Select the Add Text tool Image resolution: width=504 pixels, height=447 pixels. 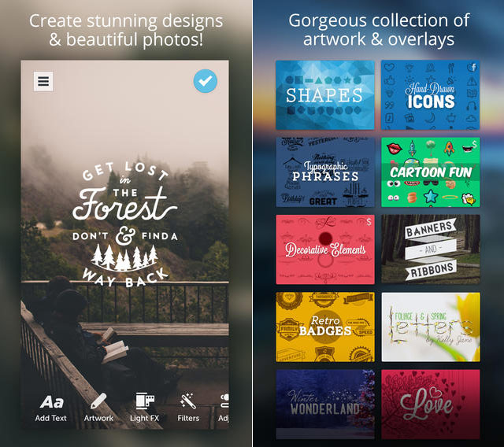51,408
